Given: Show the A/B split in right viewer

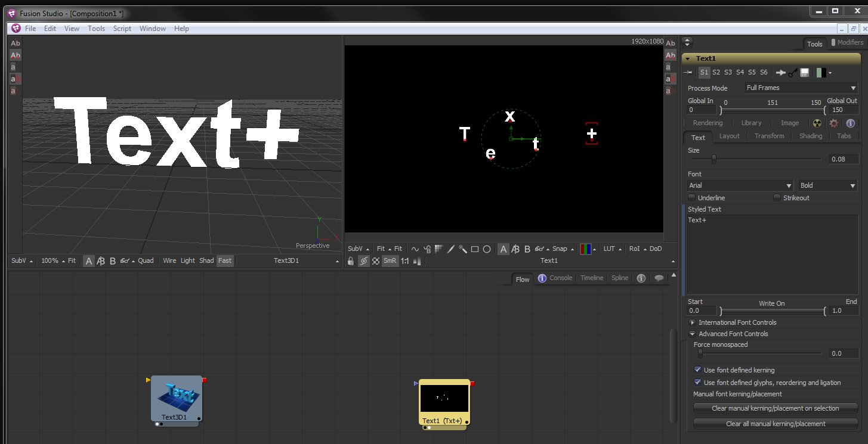Looking at the screenshot, I should pyautogui.click(x=515, y=249).
